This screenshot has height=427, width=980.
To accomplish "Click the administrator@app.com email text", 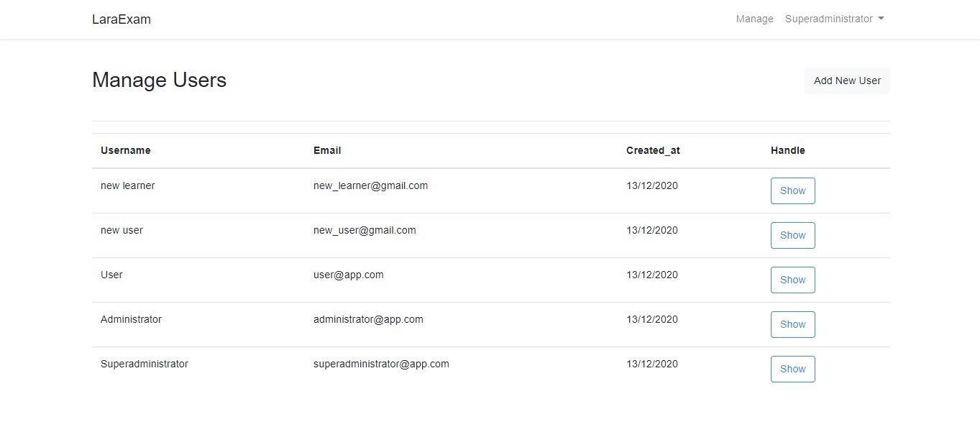I will tap(368, 319).
